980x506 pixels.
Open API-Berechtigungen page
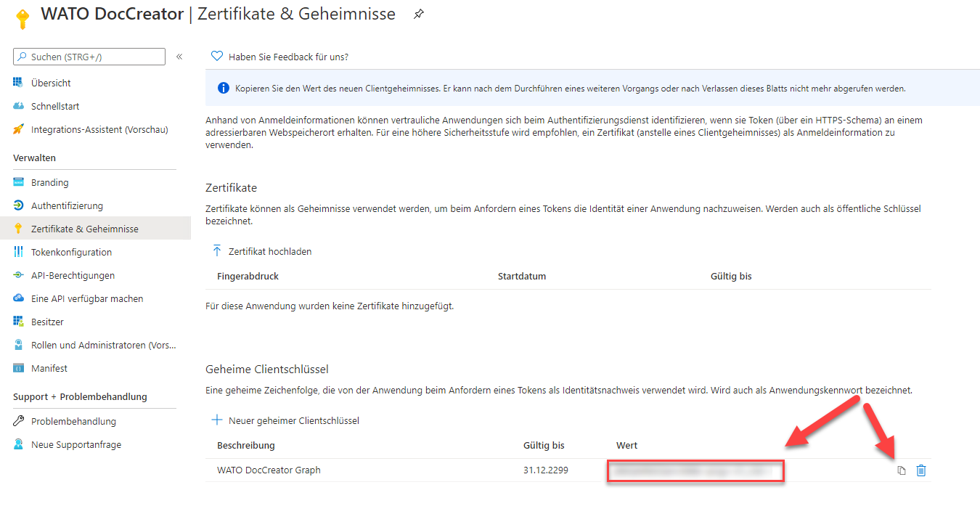pyautogui.click(x=73, y=275)
